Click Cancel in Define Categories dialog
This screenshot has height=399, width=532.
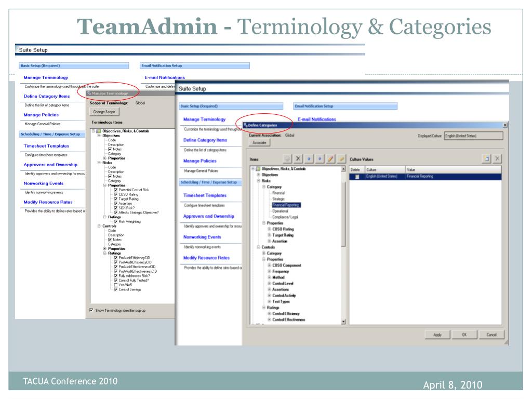[491, 335]
